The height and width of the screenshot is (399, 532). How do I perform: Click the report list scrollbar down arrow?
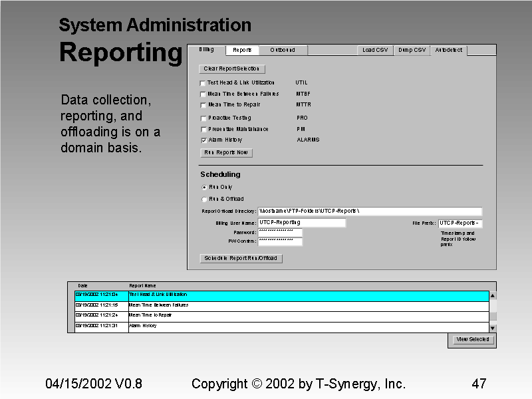(492, 327)
